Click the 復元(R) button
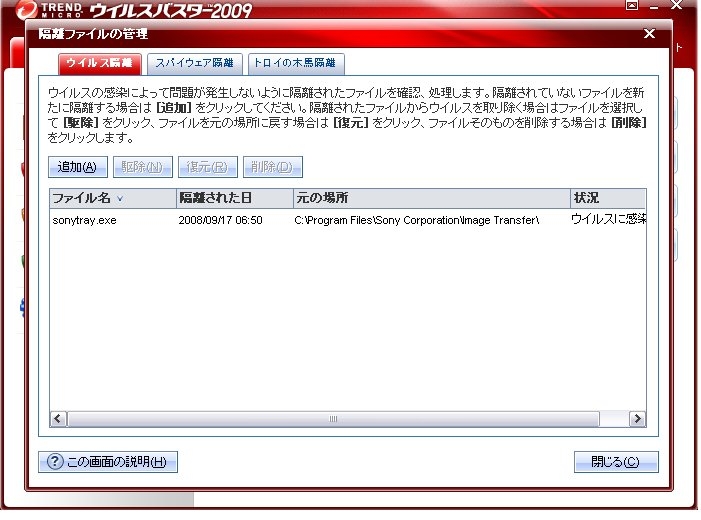701x520 pixels. pyautogui.click(x=207, y=167)
